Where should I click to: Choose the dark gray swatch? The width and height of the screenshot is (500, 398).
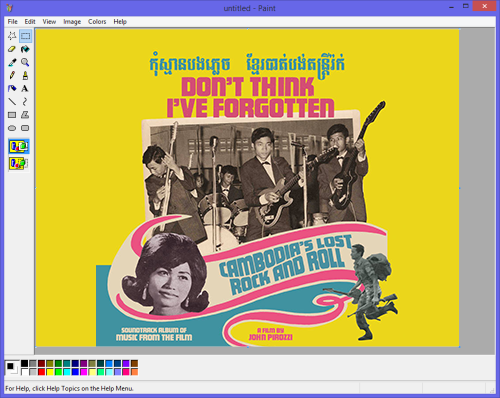point(33,363)
